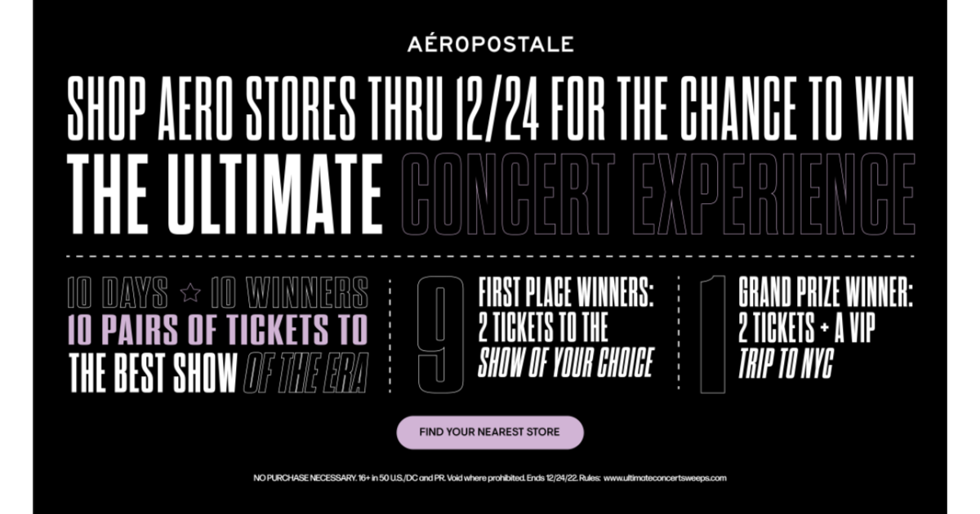Click the bold The Ultimate text

tap(225, 194)
